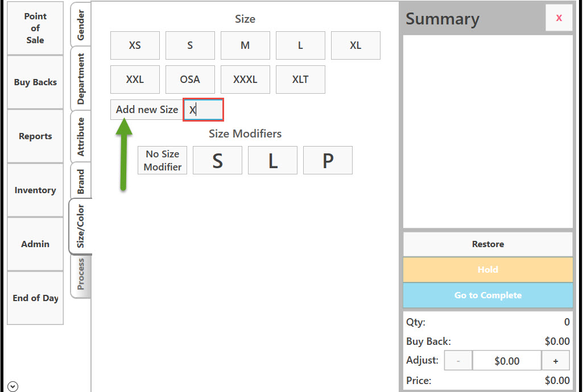This screenshot has width=583, height=392.
Task: Open the Buy Backs section
Action: coord(35,82)
